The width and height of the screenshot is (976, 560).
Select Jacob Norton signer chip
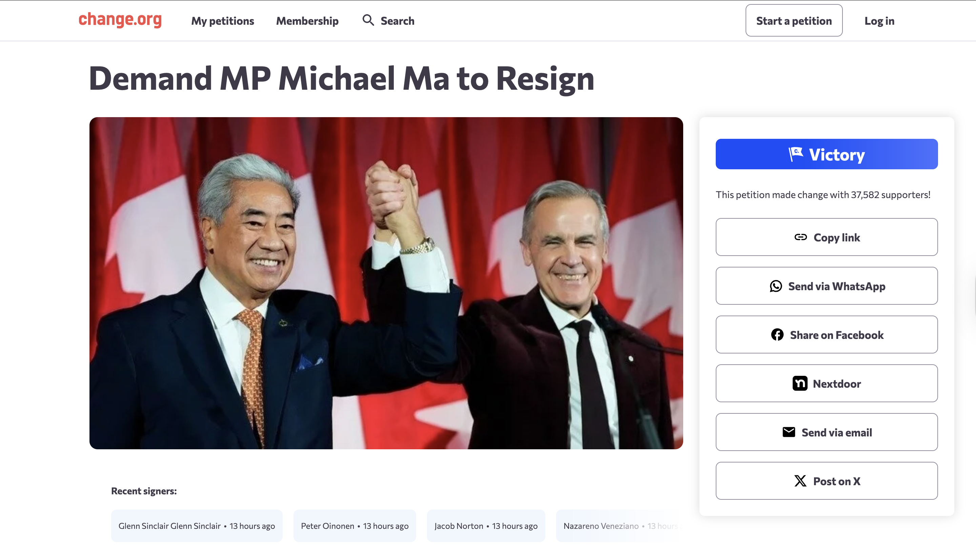tap(486, 526)
